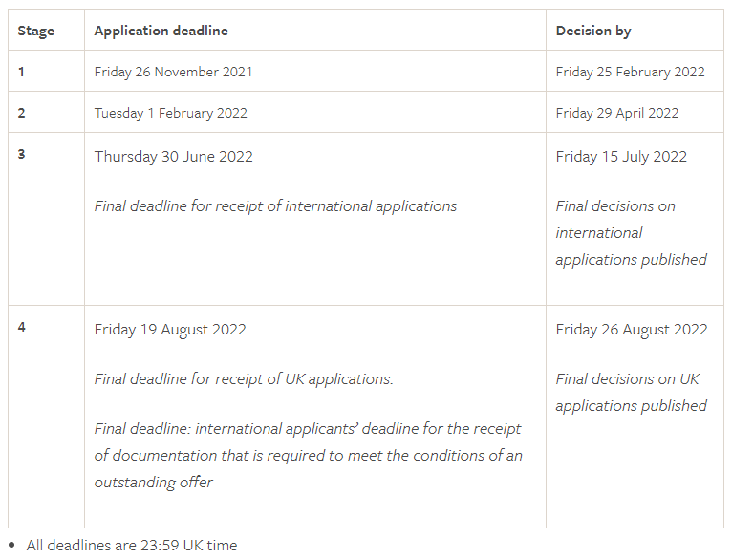Click the international applications final deadline note
732x560 pixels.
point(275,206)
